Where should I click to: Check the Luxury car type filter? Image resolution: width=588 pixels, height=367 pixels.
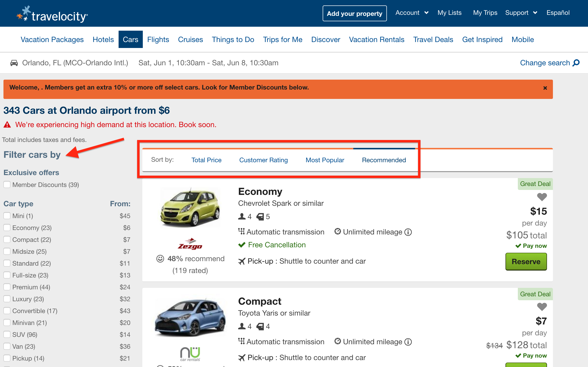7,299
